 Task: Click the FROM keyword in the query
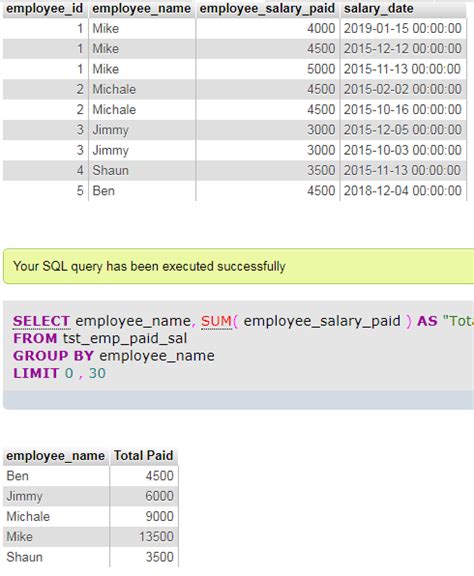(x=35, y=338)
